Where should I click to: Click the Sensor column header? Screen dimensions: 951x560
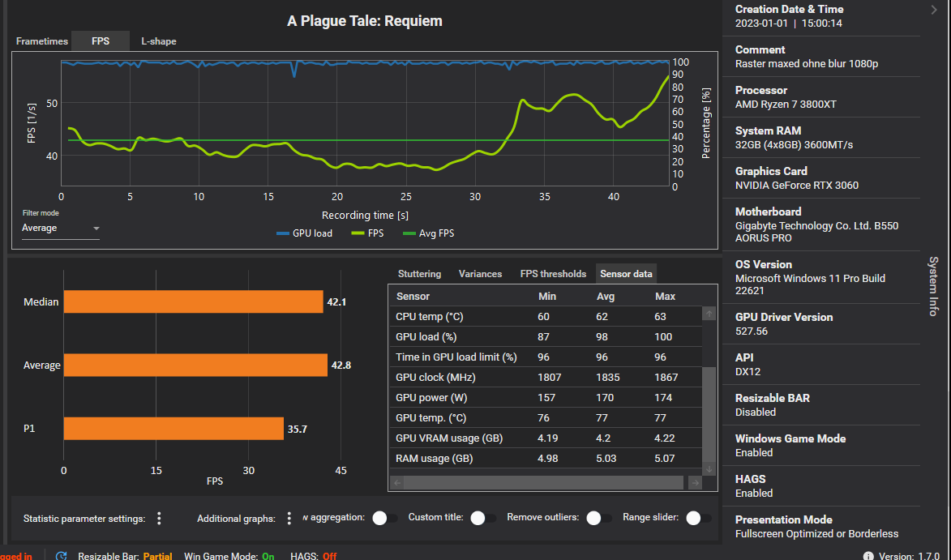point(413,297)
